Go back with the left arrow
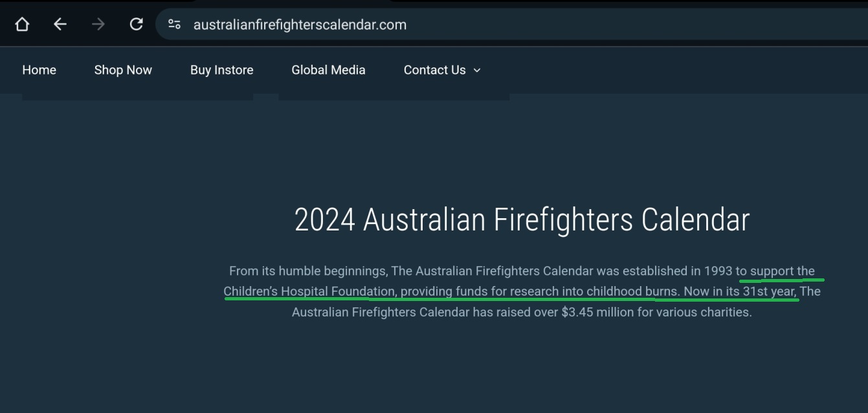The width and height of the screenshot is (868, 413). pos(60,25)
